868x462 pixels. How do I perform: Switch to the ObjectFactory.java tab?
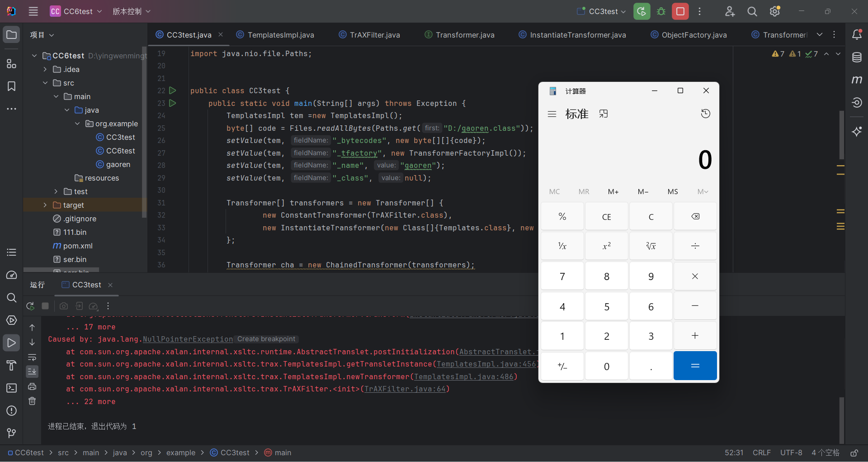(689, 35)
